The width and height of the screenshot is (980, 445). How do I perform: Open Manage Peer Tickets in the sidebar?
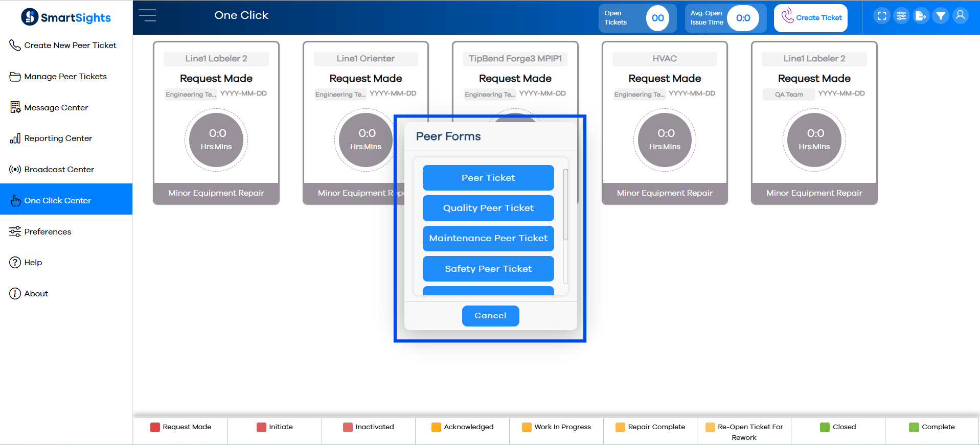tap(65, 77)
